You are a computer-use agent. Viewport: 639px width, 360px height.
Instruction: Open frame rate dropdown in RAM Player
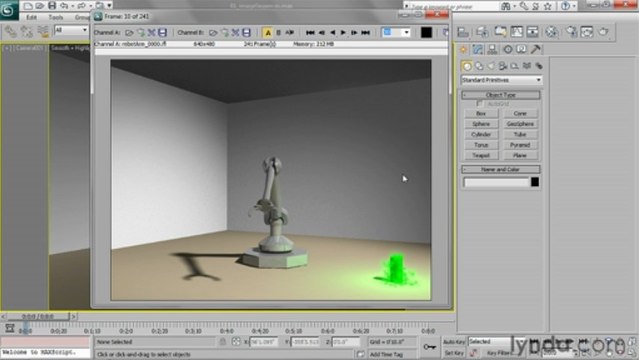click(x=406, y=32)
